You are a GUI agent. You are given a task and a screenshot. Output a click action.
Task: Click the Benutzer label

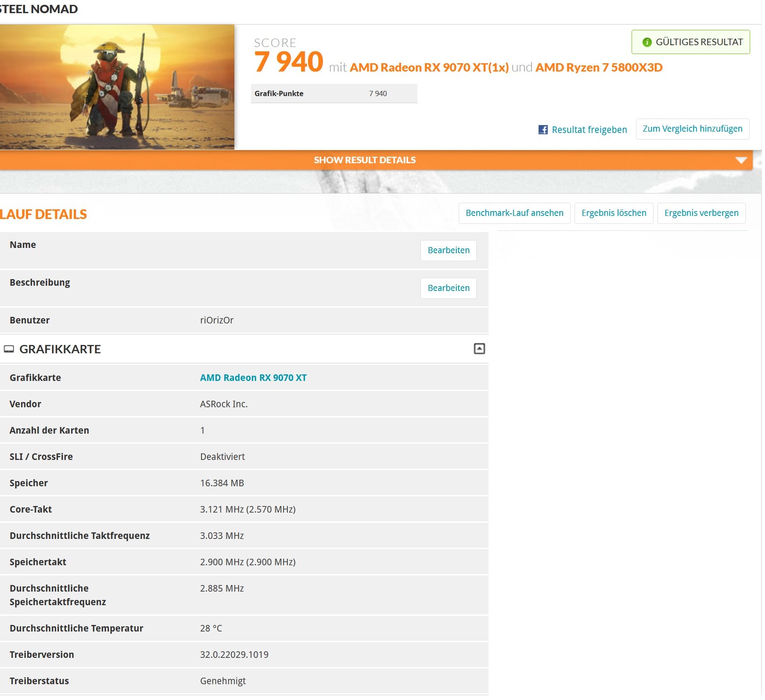pos(29,320)
